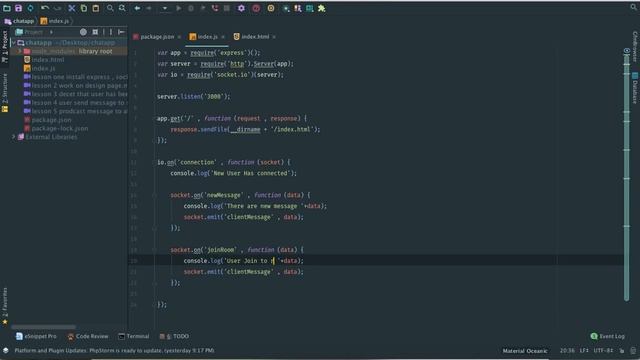
Task: Click the yellow circular toolbar icon
Action: (271, 8)
